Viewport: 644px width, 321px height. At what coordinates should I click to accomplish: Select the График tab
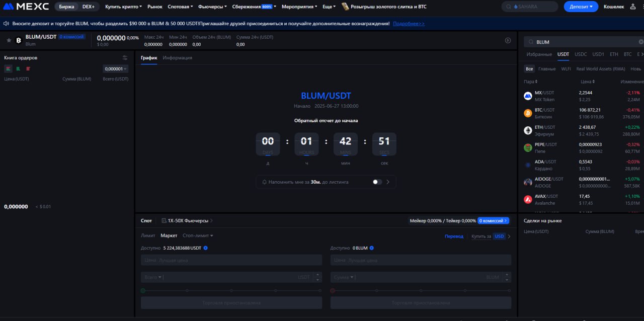click(149, 58)
